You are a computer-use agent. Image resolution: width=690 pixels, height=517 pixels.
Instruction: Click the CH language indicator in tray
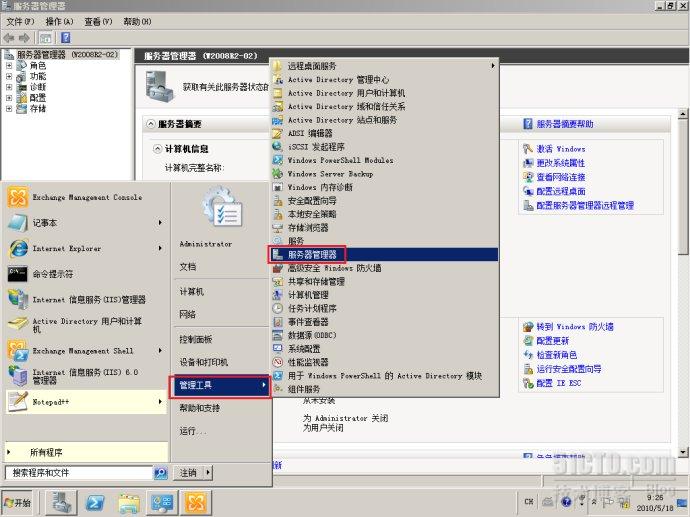(529, 502)
